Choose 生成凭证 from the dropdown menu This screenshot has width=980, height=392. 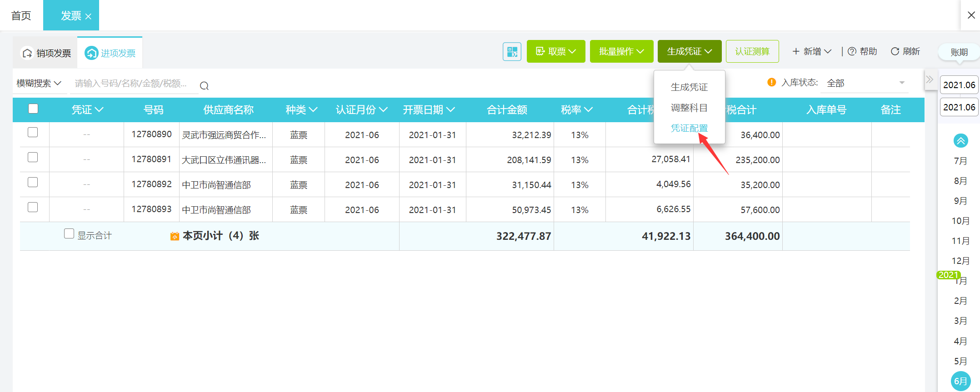coord(689,87)
